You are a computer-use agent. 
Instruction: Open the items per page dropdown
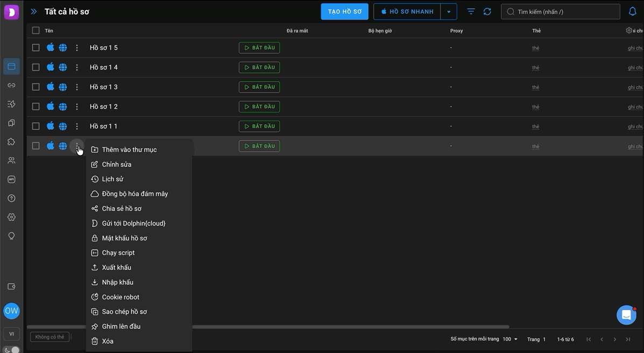tap(510, 339)
